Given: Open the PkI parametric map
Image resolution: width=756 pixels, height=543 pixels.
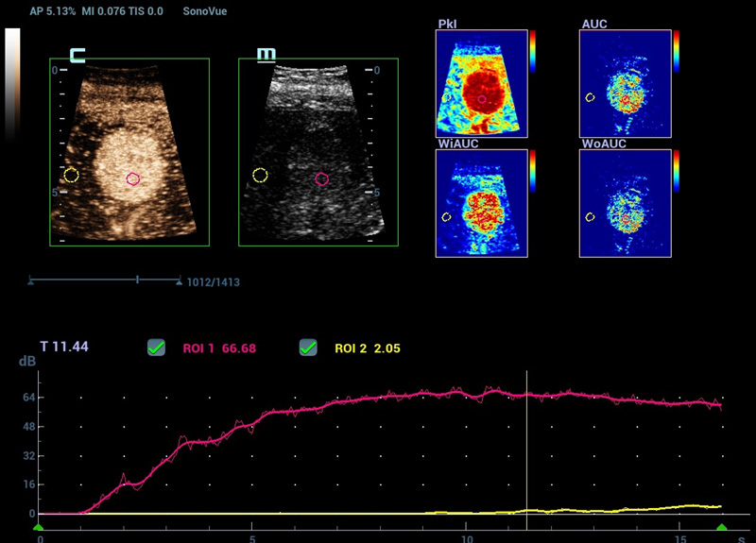Looking at the screenshot, I should pyautogui.click(x=480, y=81).
